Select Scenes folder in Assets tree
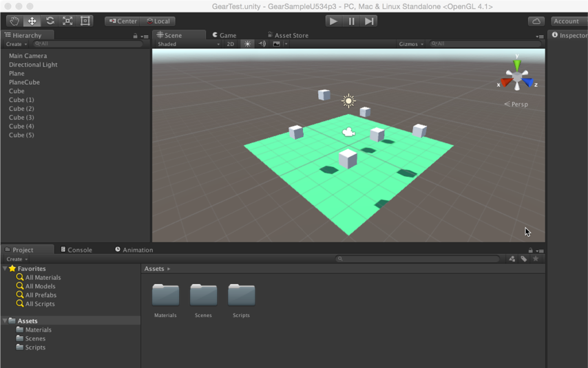 pos(31,338)
